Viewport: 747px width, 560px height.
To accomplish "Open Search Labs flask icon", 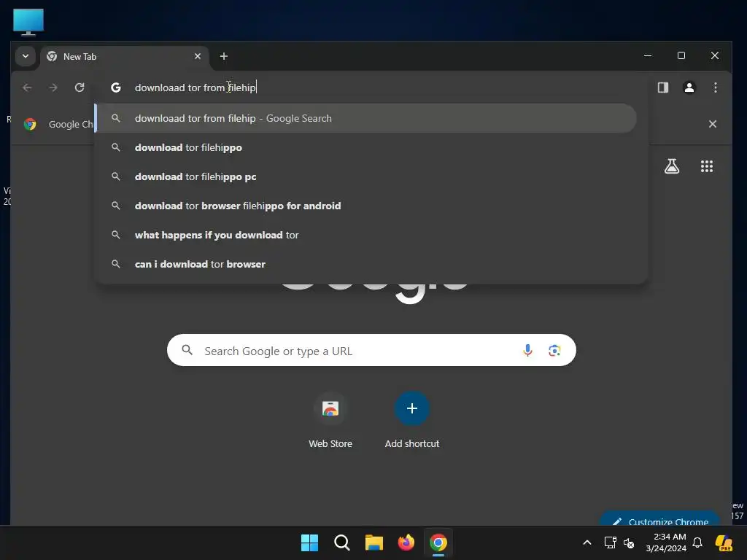I will 672,166.
